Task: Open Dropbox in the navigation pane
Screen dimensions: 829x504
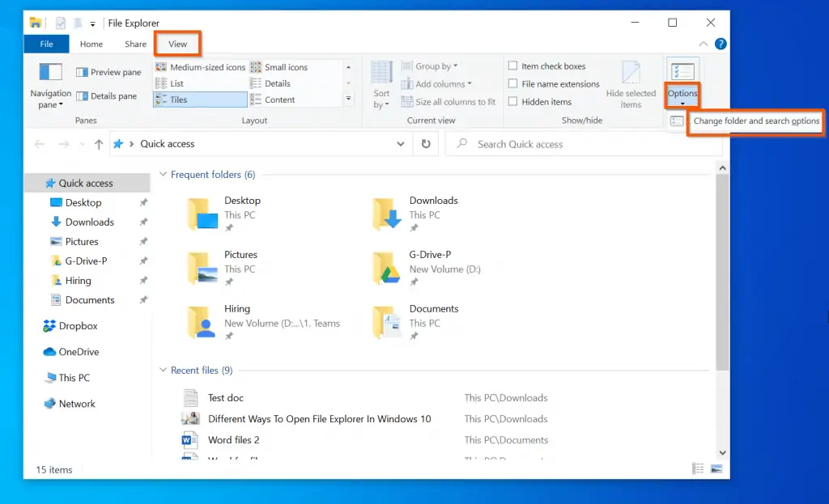Action: pos(70,326)
